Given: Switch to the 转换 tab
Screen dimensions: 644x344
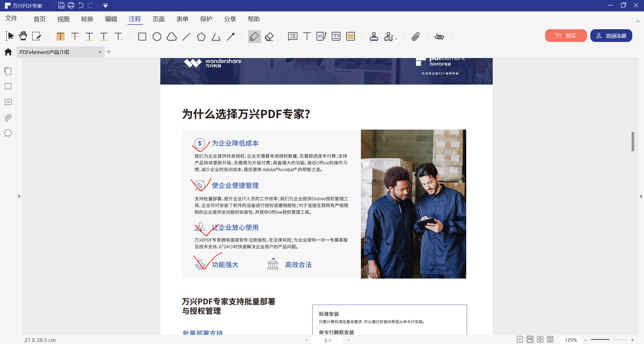Looking at the screenshot, I should pos(87,19).
